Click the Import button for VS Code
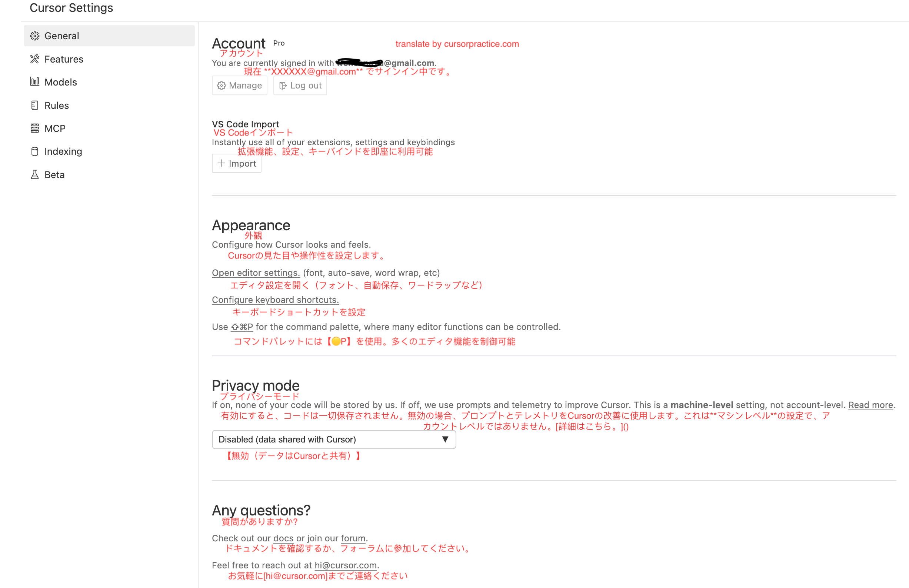Screen dimensions: 909x588 tap(237, 163)
